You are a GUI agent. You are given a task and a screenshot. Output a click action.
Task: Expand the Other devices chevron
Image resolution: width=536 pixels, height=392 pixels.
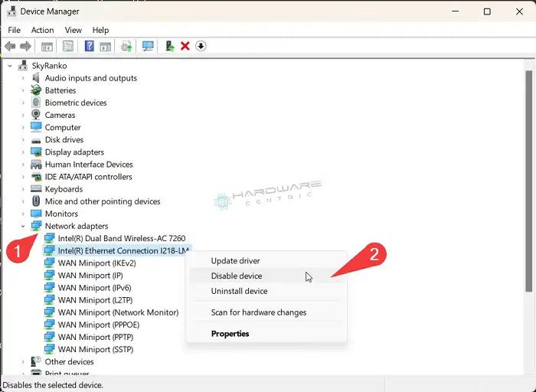(x=23, y=361)
